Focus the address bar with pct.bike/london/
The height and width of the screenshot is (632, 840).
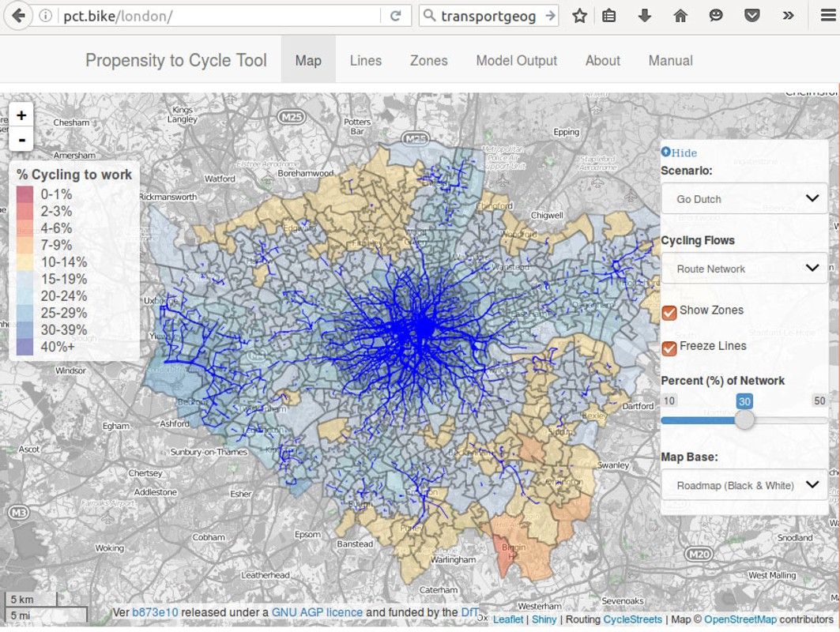[x=220, y=16]
